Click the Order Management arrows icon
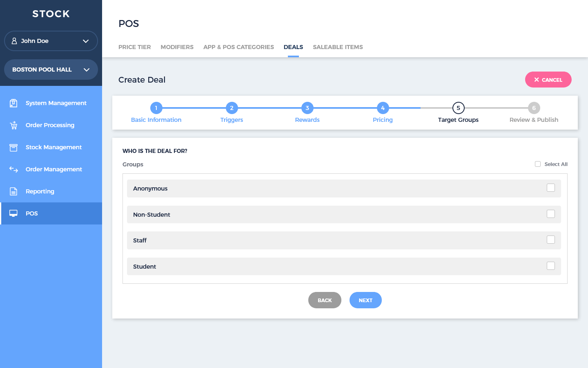This screenshot has height=368, width=588. click(13, 169)
